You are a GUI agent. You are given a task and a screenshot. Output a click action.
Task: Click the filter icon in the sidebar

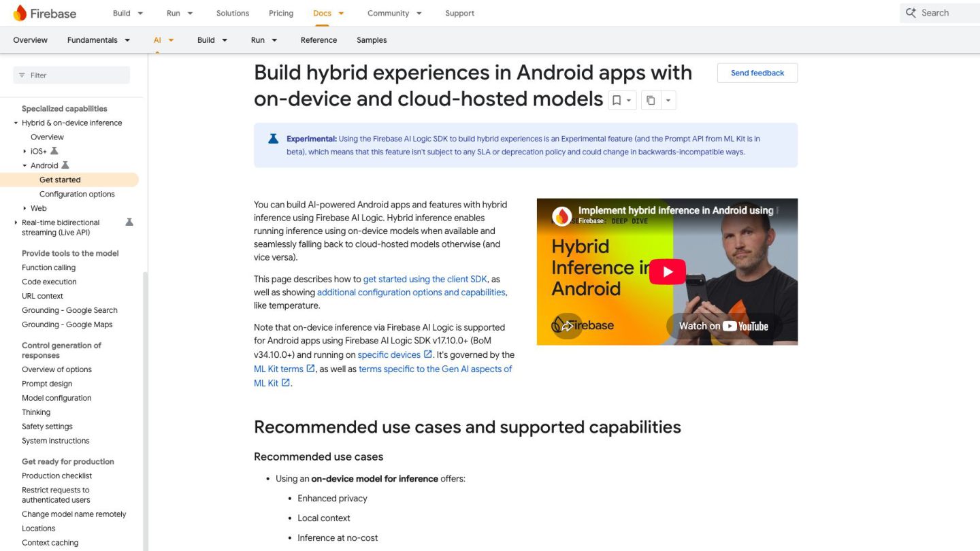click(22, 76)
